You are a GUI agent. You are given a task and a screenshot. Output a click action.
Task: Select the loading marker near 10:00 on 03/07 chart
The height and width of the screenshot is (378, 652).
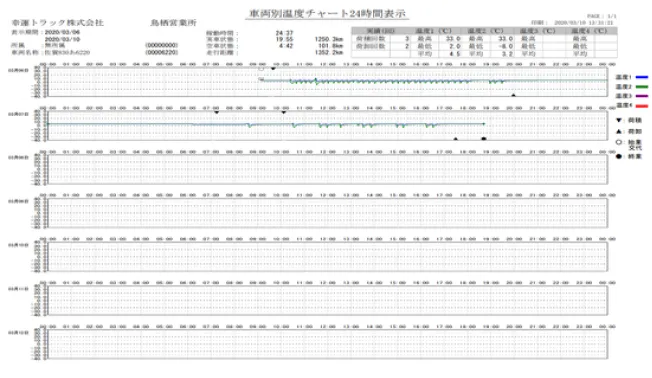click(x=284, y=112)
